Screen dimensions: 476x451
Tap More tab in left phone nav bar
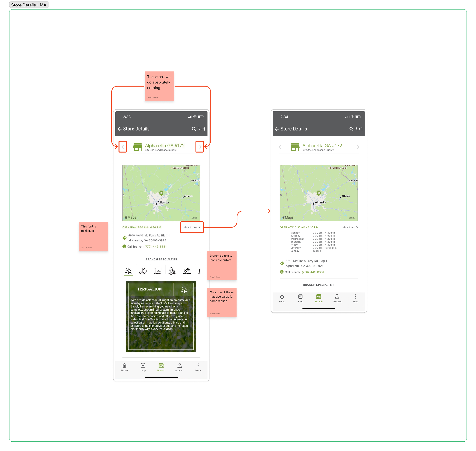[198, 367]
